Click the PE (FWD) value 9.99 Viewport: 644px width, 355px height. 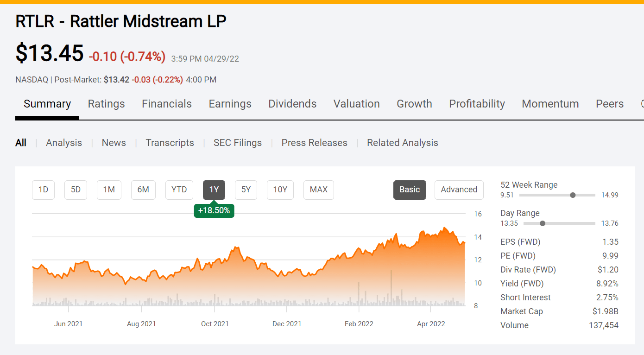coord(610,256)
